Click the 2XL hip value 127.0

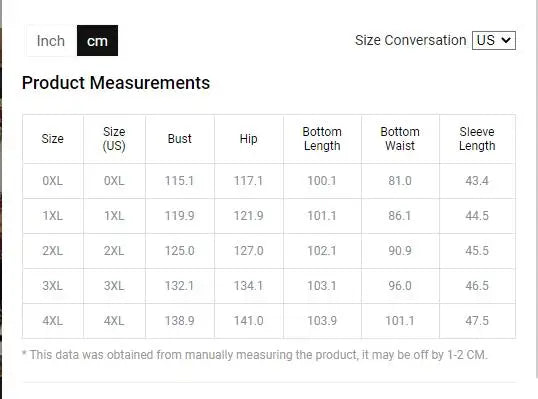[x=248, y=251]
